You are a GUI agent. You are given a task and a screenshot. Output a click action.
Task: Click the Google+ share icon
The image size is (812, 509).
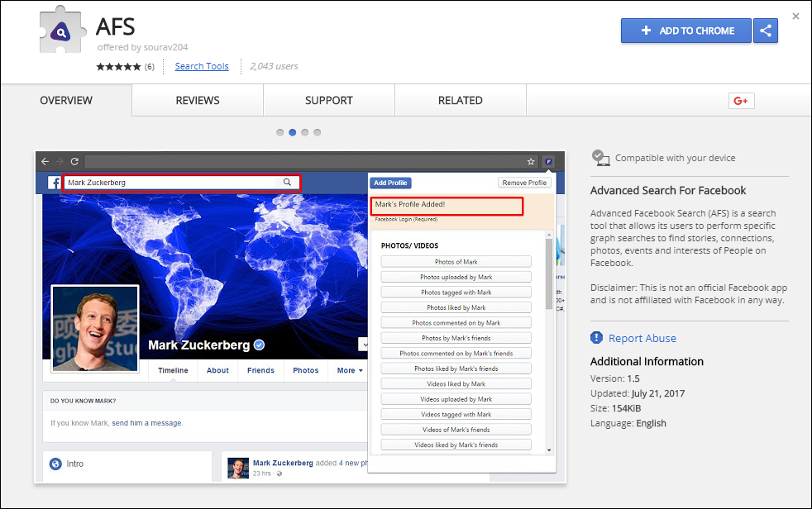[741, 101]
